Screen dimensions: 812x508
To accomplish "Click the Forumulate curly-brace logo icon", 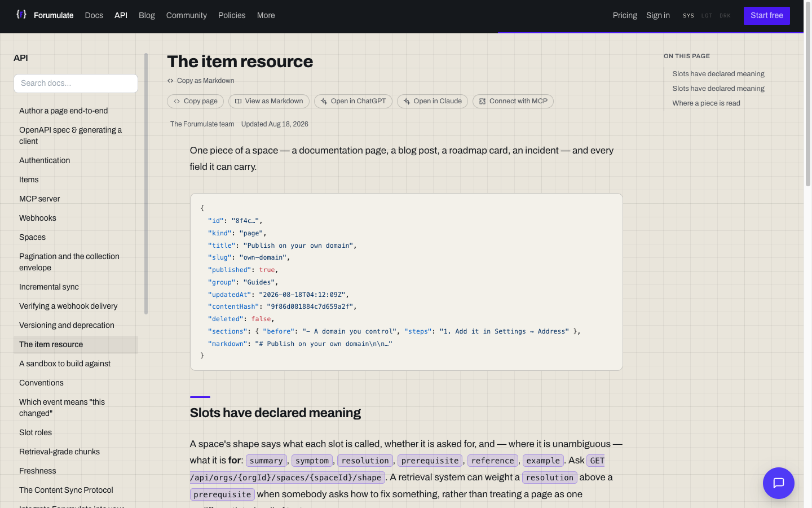I will coord(21,15).
